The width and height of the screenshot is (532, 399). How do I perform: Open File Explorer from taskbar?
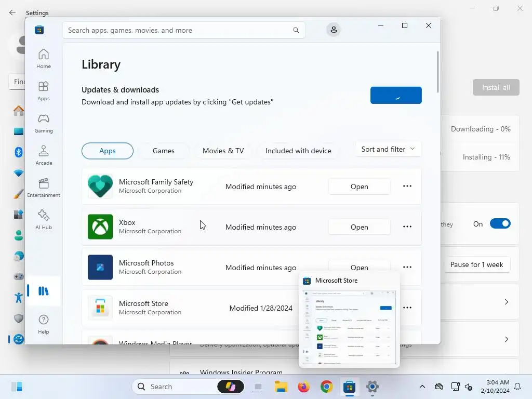tap(281, 387)
